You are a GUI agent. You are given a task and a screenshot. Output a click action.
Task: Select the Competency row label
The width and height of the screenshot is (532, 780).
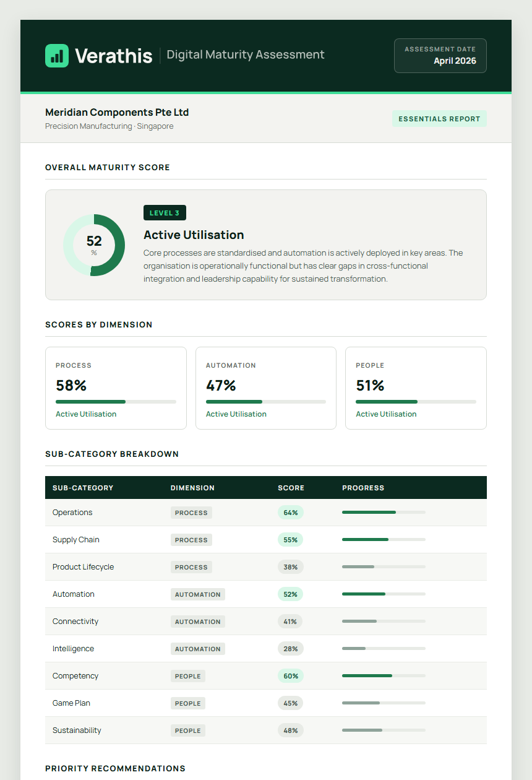[x=75, y=676]
